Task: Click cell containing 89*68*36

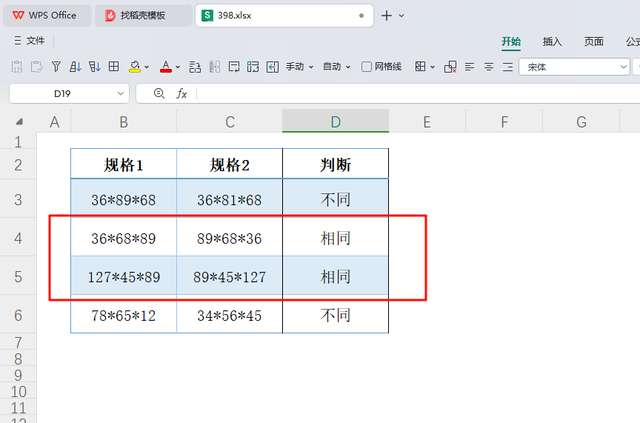Action: click(230, 238)
